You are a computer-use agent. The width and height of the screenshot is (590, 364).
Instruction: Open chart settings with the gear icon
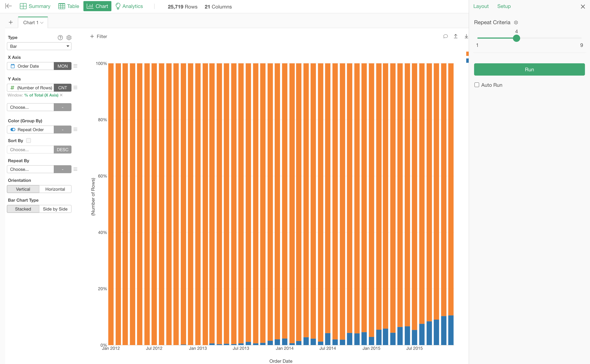pos(69,38)
